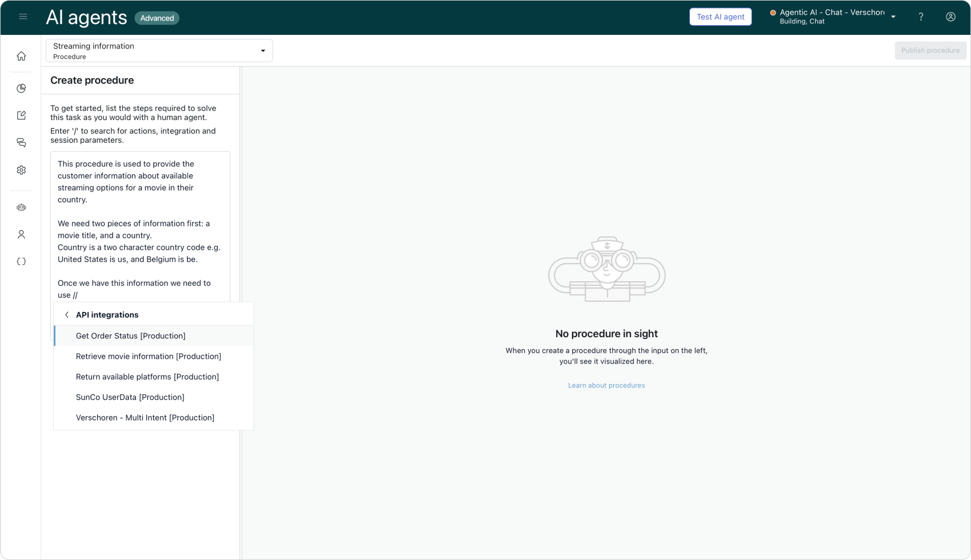Viewport: 971px width, 560px height.
Task: Open the pie chart analytics icon
Action: pyautogui.click(x=21, y=88)
